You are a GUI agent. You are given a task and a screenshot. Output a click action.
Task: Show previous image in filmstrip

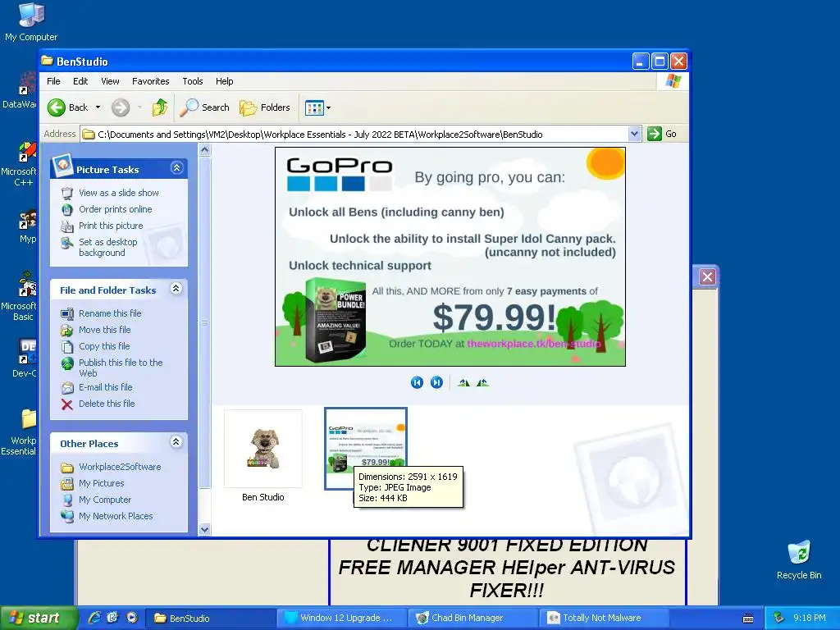tap(417, 382)
